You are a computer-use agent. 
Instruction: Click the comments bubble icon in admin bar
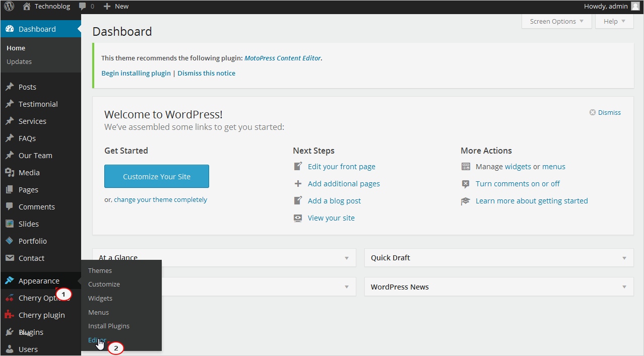click(x=83, y=7)
